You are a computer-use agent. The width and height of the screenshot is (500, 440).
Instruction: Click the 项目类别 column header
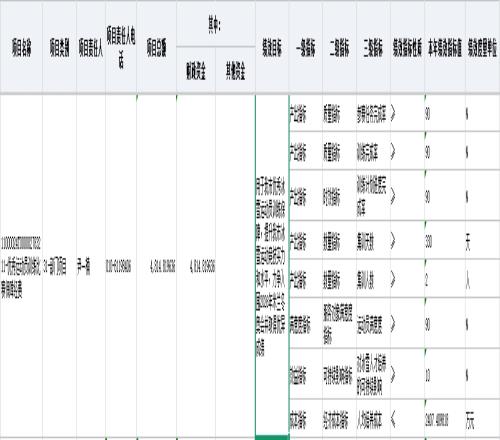[59, 47]
